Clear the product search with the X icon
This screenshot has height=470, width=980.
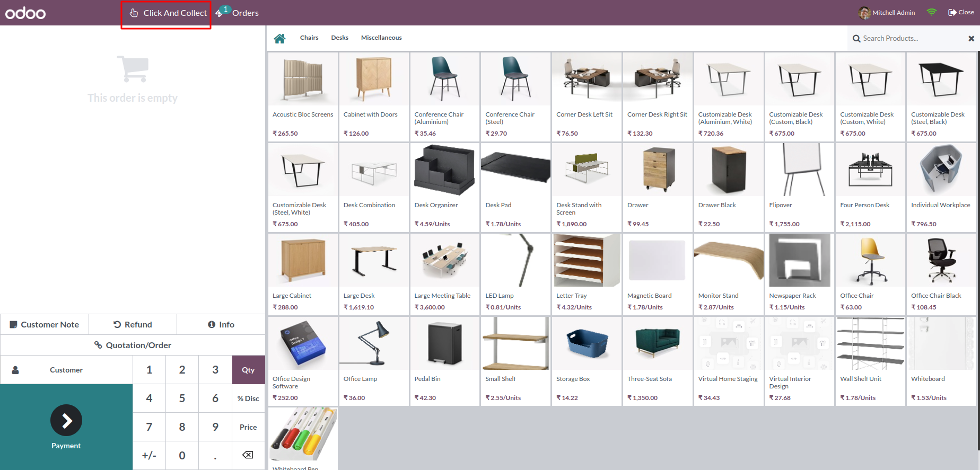point(971,38)
